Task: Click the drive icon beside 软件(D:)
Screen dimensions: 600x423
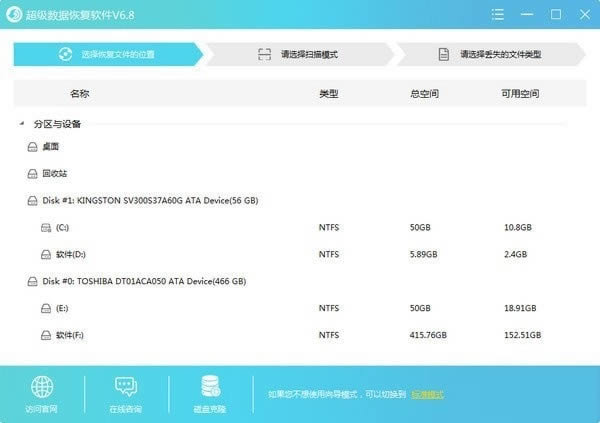Action: pyautogui.click(x=46, y=255)
